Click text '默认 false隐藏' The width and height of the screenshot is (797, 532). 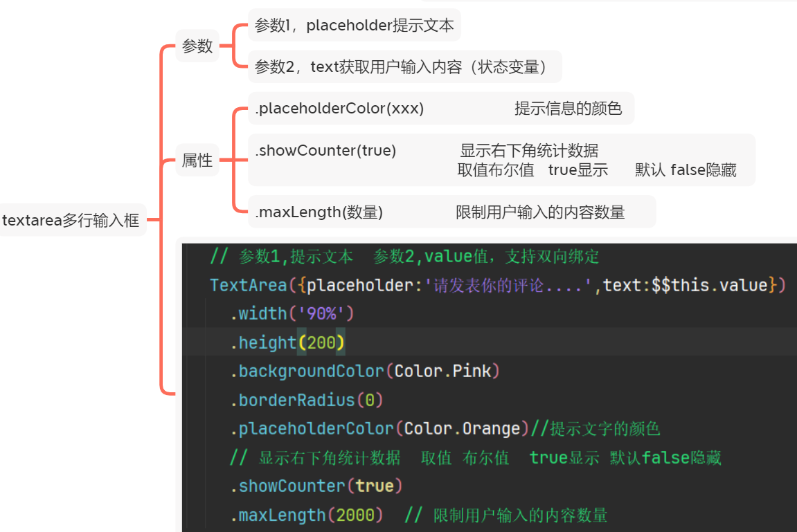(x=686, y=169)
